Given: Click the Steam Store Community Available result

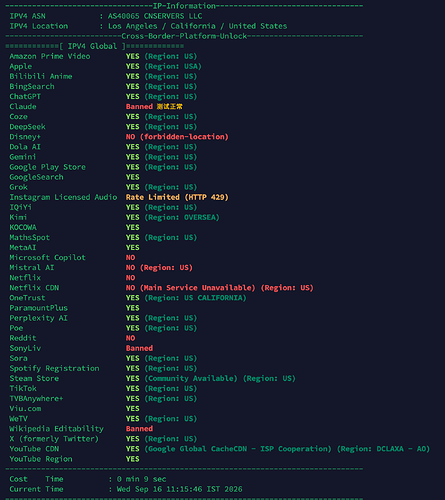Looking at the screenshot, I should coord(191,378).
